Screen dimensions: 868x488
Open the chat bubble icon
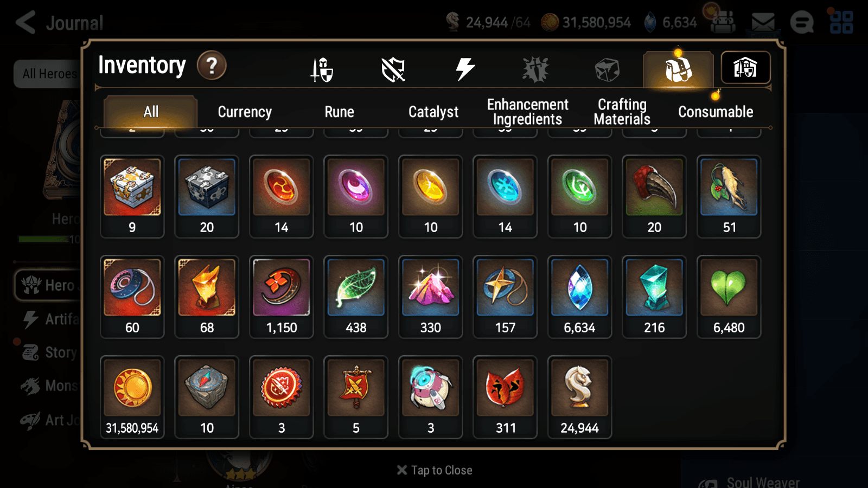(802, 23)
